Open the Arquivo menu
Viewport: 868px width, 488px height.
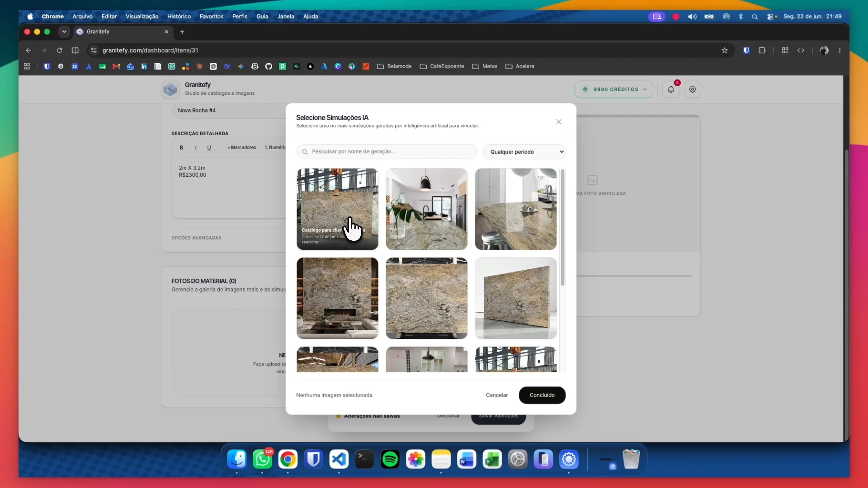82,16
